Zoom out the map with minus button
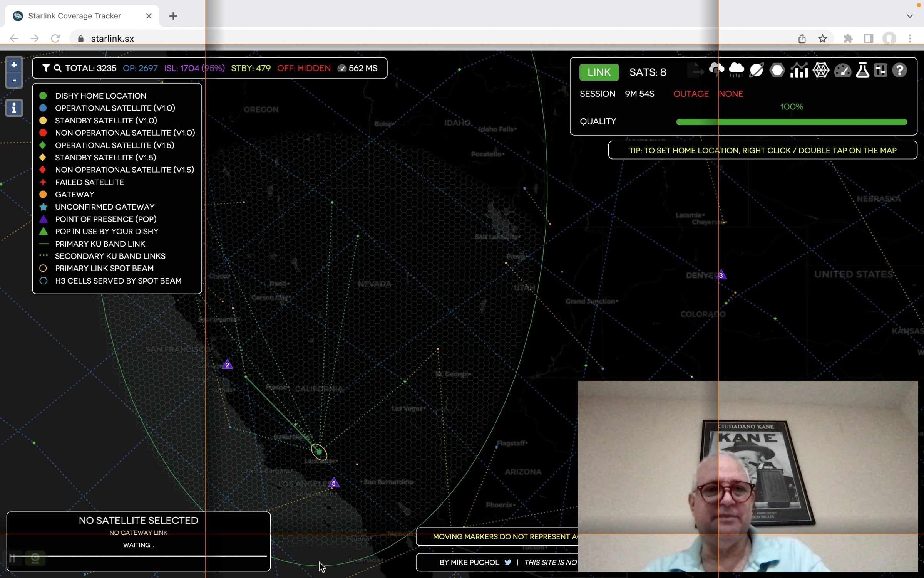 (14, 80)
